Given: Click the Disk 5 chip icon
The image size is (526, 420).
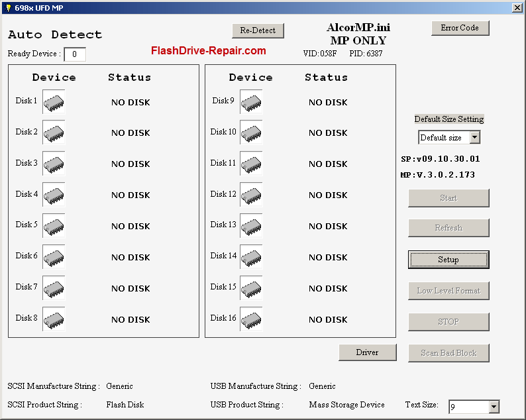Looking at the screenshot, I should [x=54, y=226].
